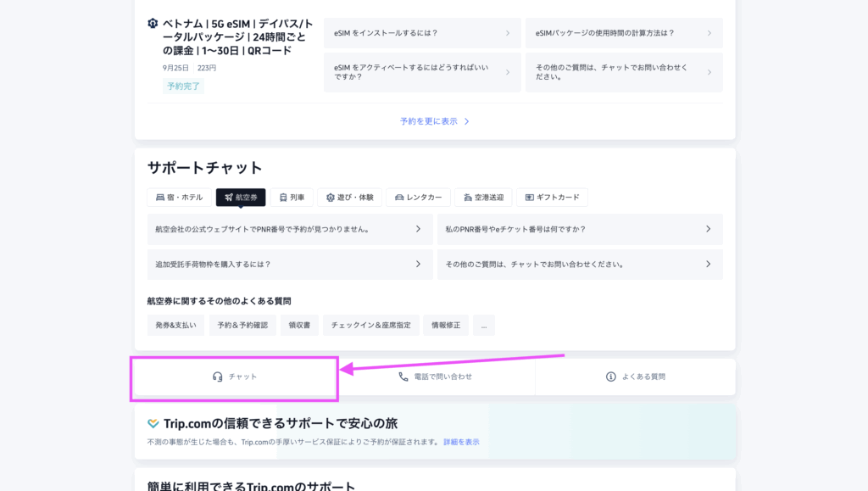The height and width of the screenshot is (491, 868).
Task: Click the ギフトカード gift card icon
Action: click(530, 197)
